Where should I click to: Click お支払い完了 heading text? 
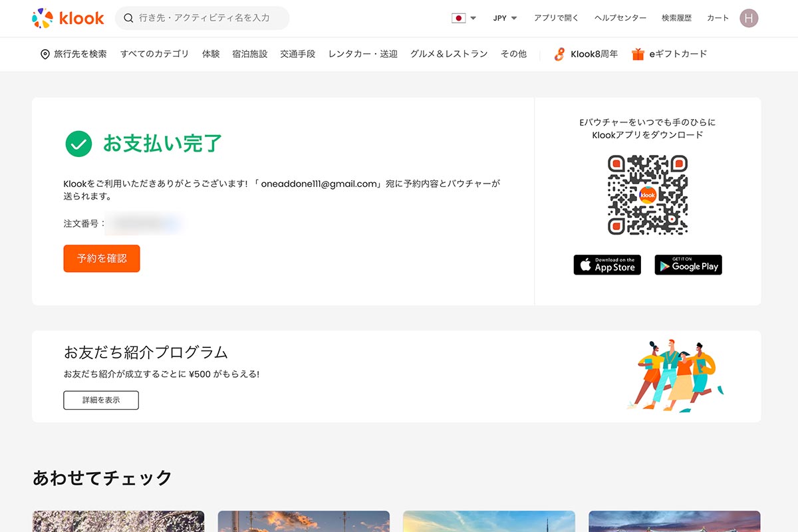162,144
